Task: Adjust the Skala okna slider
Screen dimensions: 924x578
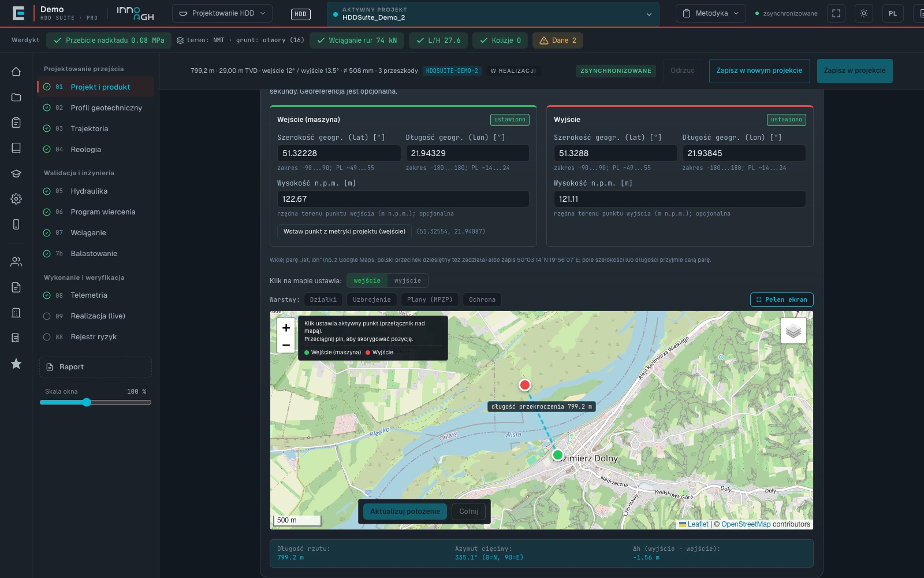Action: click(x=96, y=402)
